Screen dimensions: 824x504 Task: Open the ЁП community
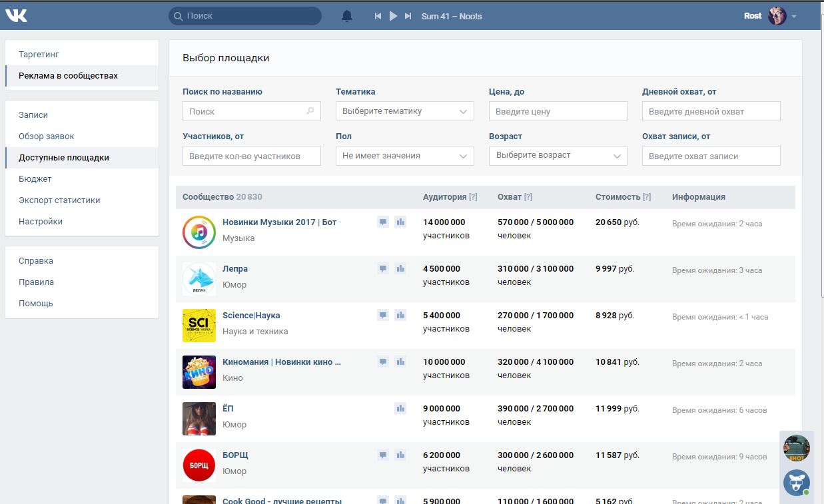[228, 409]
